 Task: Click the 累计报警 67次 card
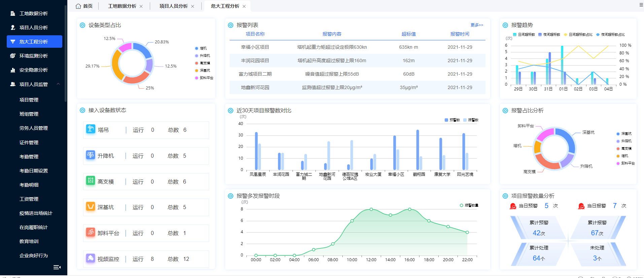[x=597, y=228]
